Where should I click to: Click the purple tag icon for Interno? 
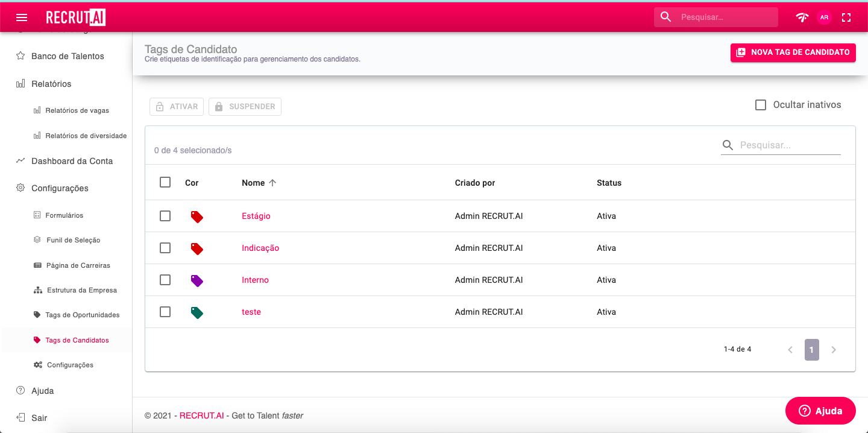pyautogui.click(x=197, y=280)
